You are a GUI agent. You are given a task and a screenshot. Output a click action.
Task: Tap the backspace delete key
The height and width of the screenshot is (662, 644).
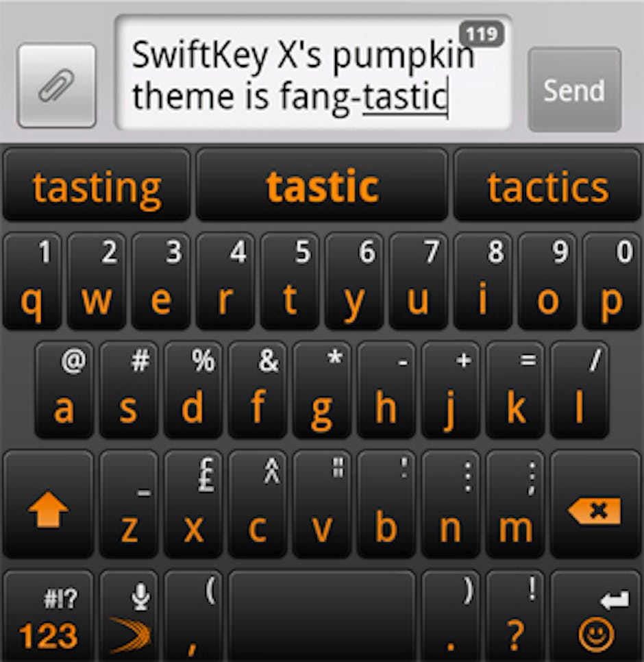pyautogui.click(x=595, y=504)
